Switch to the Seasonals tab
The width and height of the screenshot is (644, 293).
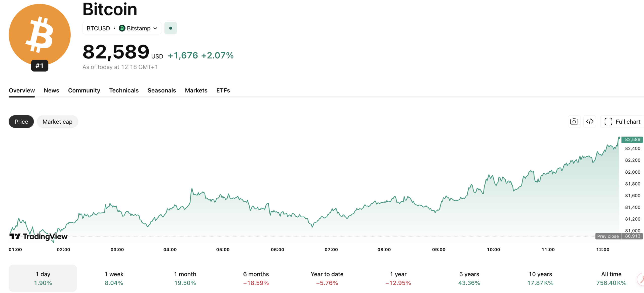pos(162,90)
